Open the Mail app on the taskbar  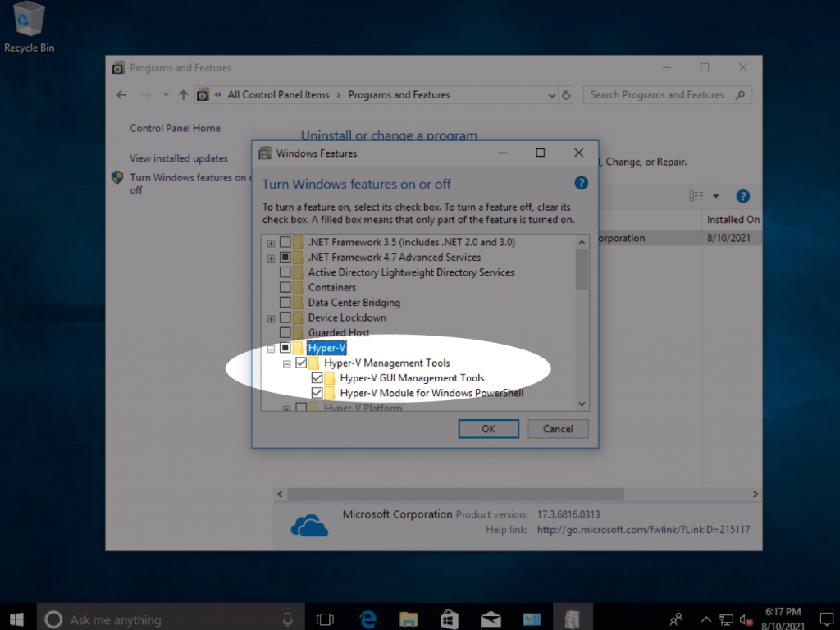(491, 619)
